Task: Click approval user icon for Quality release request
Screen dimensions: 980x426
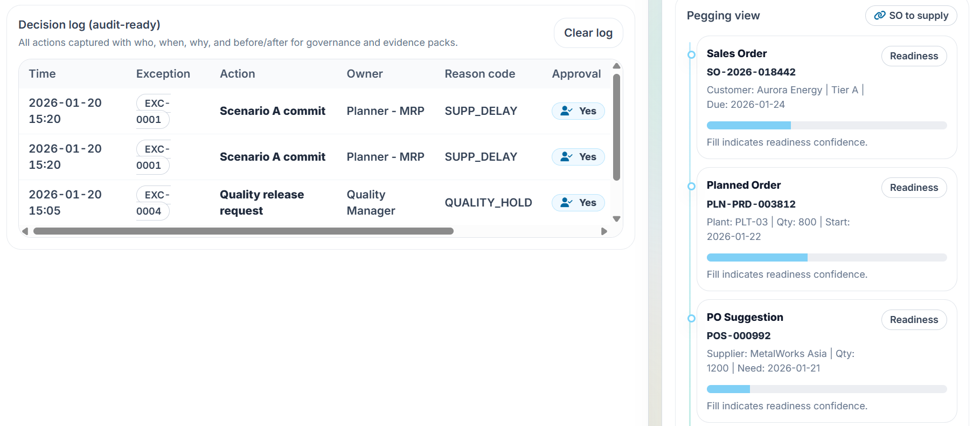Action: [x=566, y=203]
